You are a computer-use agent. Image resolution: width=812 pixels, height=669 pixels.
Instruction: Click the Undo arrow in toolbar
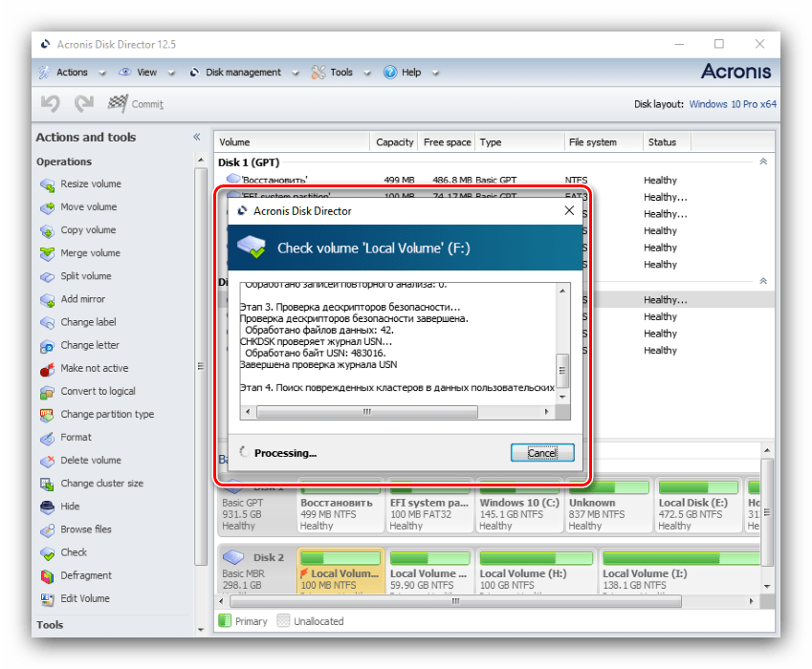(51, 103)
